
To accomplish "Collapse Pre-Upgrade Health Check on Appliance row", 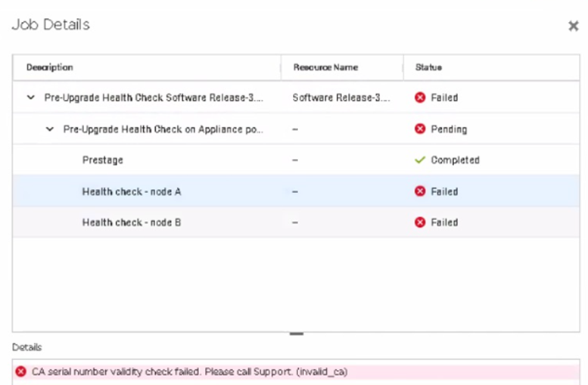I will click(x=50, y=129).
